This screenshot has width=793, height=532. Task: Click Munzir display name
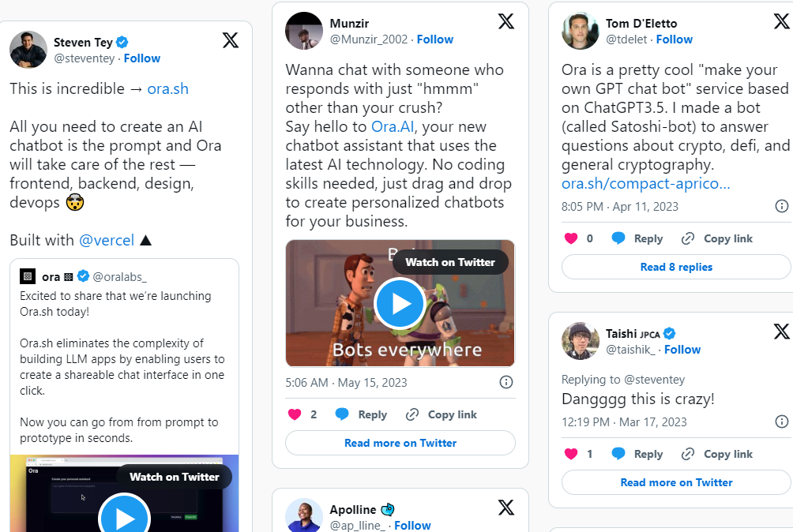[x=349, y=23]
